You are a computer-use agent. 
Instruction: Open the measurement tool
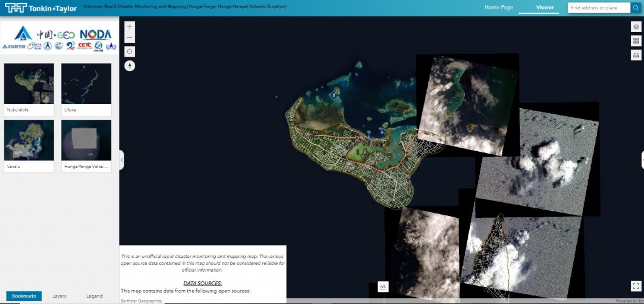(x=636, y=55)
